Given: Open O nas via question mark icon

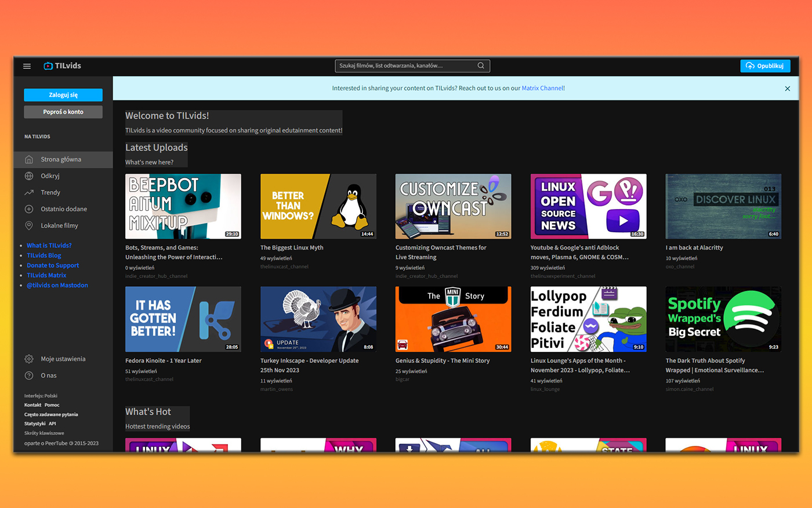Looking at the screenshot, I should 29,376.
